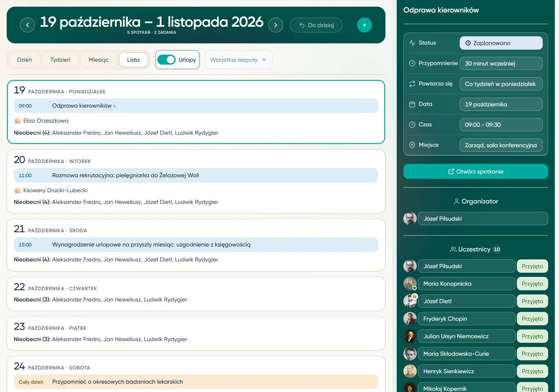Switch to Dzień view
The width and height of the screenshot is (559, 392).
pos(25,60)
